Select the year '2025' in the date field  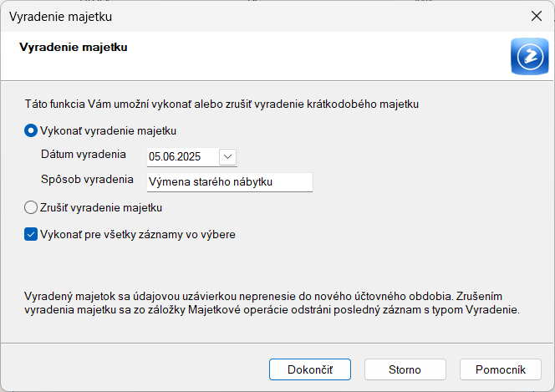click(x=187, y=157)
